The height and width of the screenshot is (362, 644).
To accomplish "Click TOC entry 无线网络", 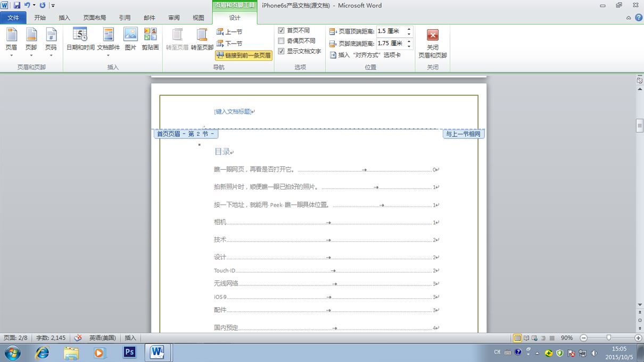I will click(226, 284).
